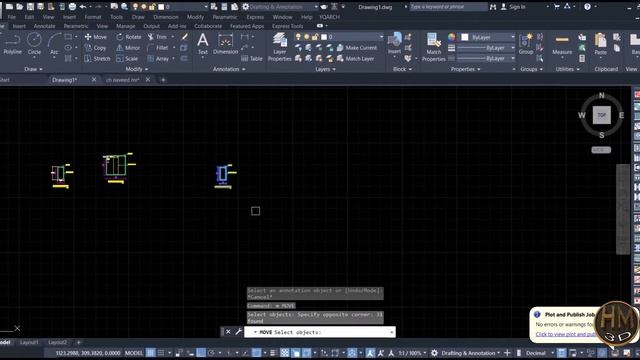Click the customize wrench on command line

pos(238,332)
